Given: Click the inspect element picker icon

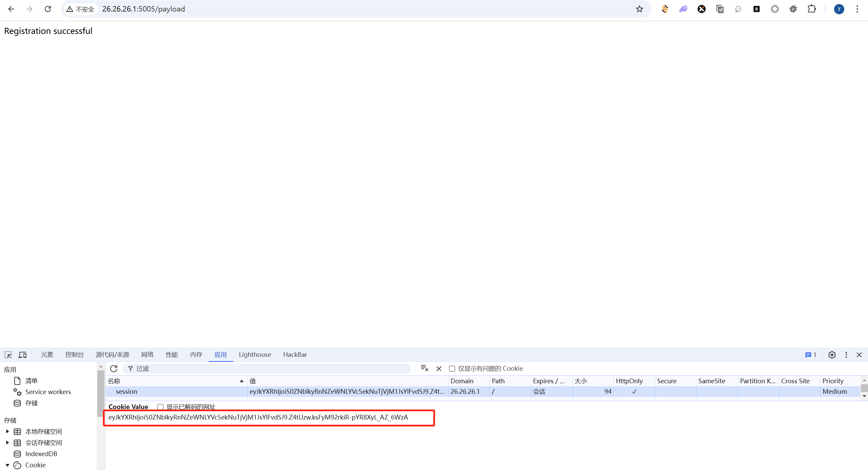Looking at the screenshot, I should [8, 355].
